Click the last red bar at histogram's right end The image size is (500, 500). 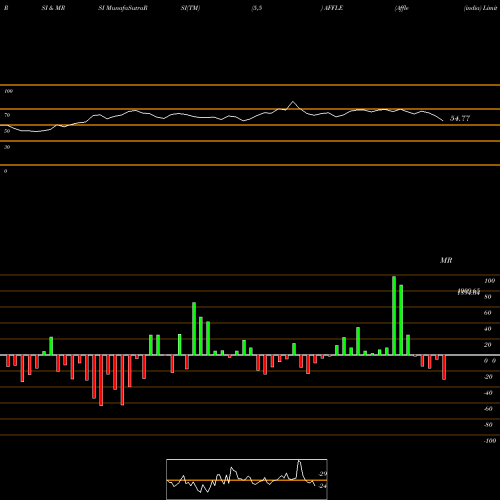(x=444, y=367)
